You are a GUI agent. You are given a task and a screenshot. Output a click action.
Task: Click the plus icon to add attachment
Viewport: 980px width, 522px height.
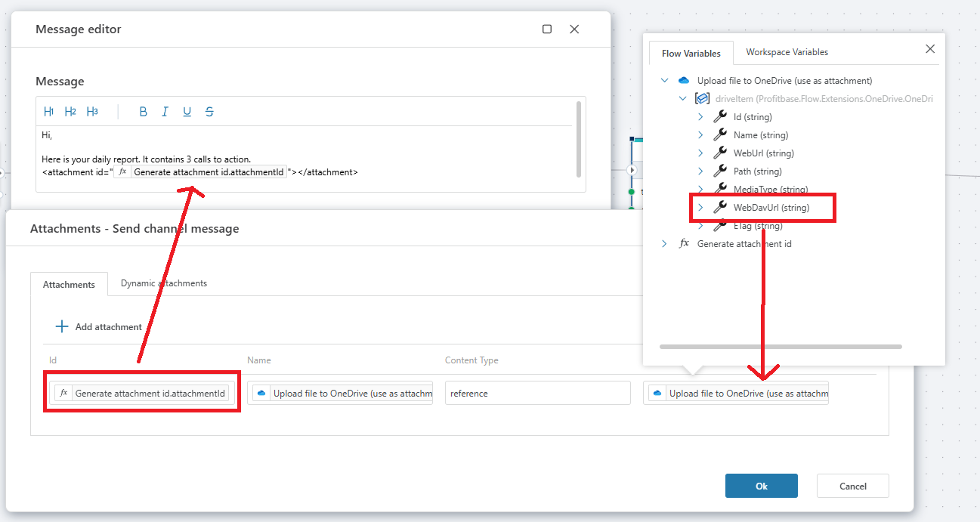click(x=62, y=326)
